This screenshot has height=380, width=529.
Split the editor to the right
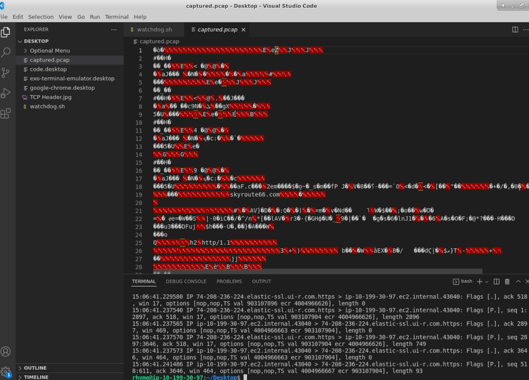(515, 30)
